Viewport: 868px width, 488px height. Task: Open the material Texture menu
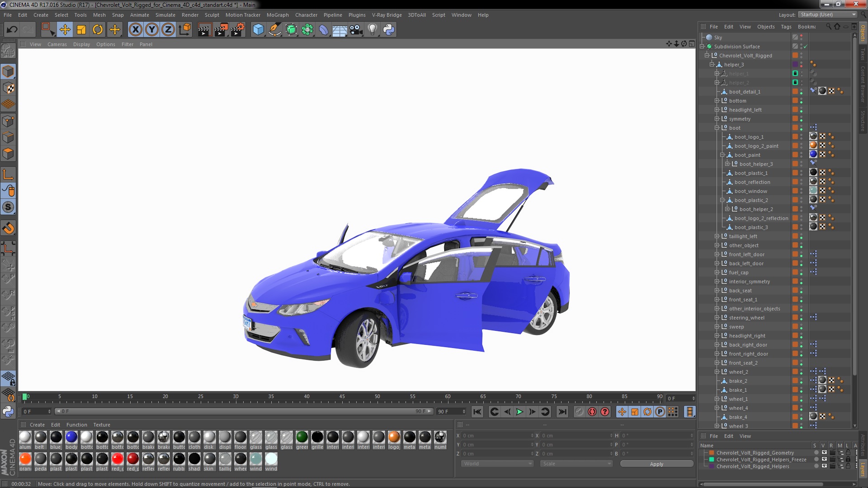coord(102,425)
